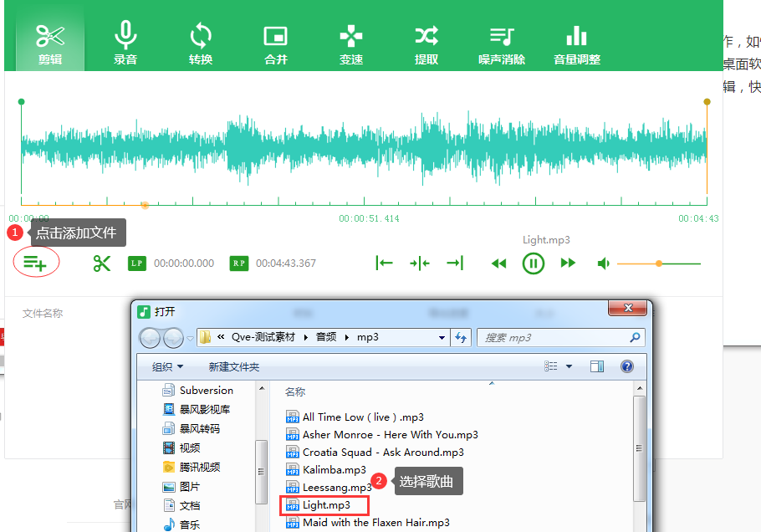Select file All Time Low ( live ) .mp3
Viewport: 761px width, 532px height.
(355, 417)
